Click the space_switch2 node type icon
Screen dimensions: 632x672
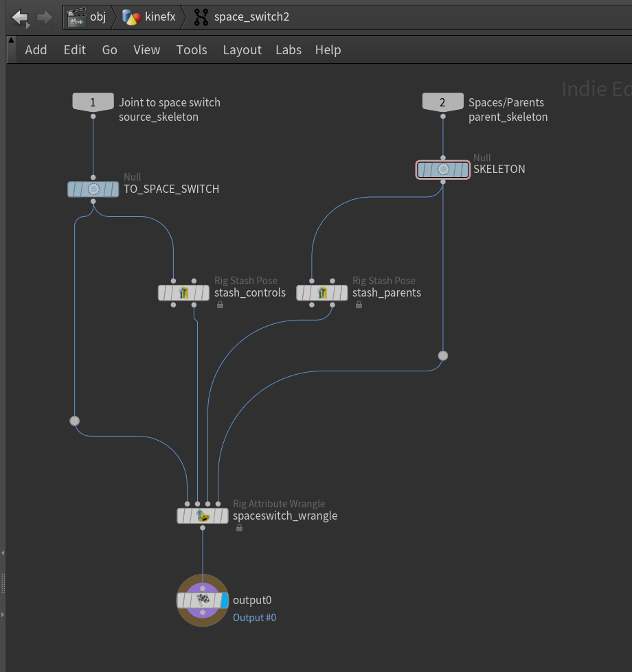201,17
